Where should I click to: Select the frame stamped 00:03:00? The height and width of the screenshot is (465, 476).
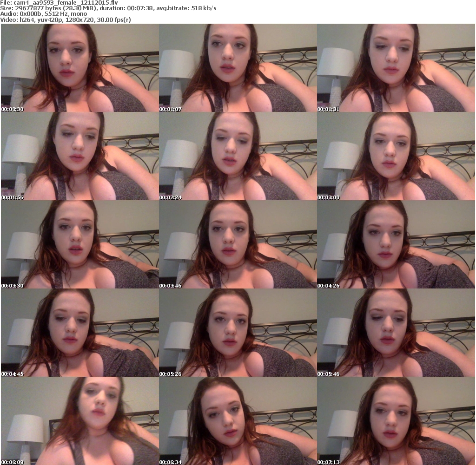(396, 156)
